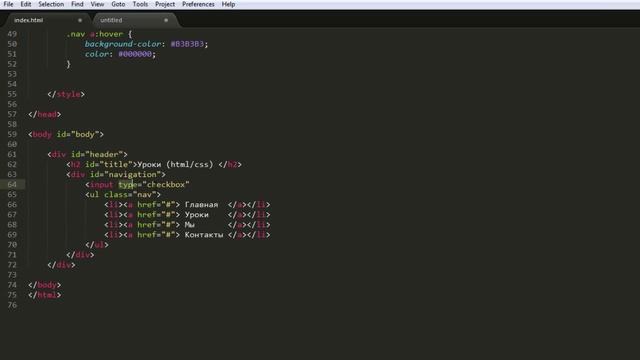Click the ul class "nav" value
The image size is (640, 360).
(x=144, y=195)
